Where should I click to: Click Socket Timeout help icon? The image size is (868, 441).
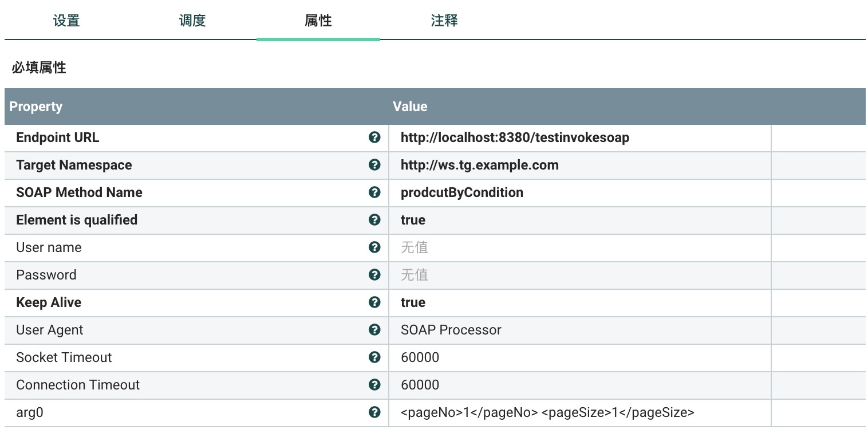374,357
